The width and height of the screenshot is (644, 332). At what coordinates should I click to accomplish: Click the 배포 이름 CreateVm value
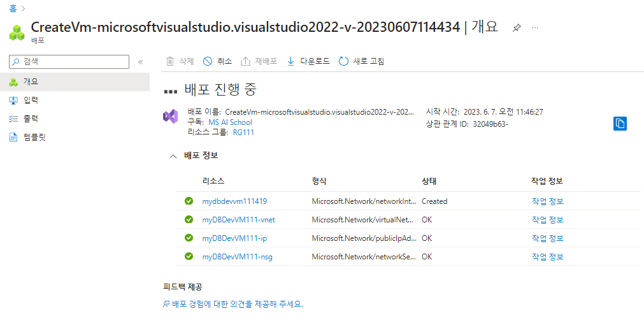pos(320,112)
